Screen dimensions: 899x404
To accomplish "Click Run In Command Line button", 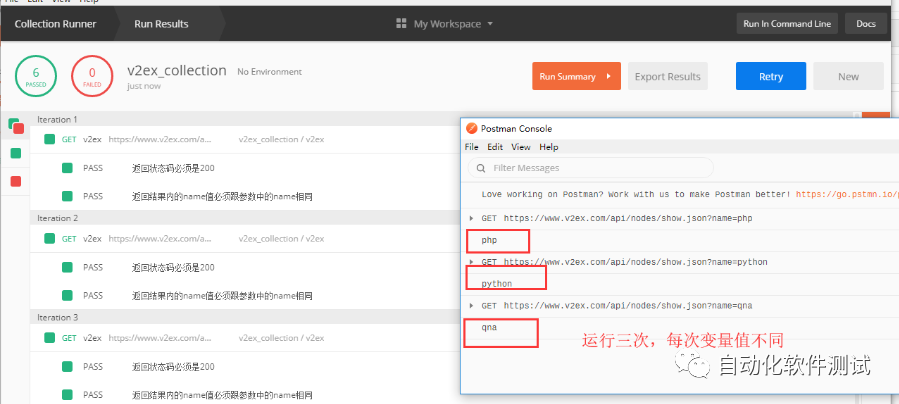I will point(787,23).
